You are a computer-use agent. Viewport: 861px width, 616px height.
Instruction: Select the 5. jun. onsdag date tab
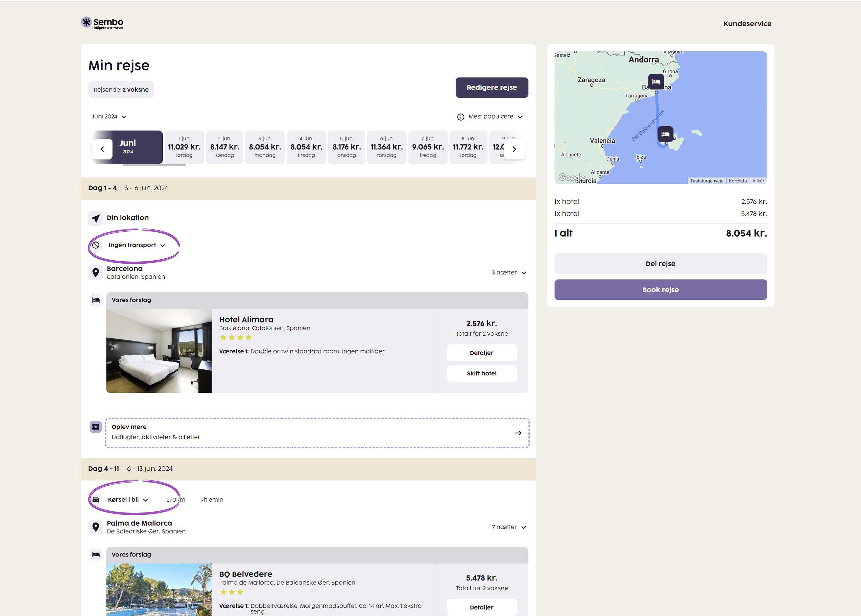click(346, 147)
